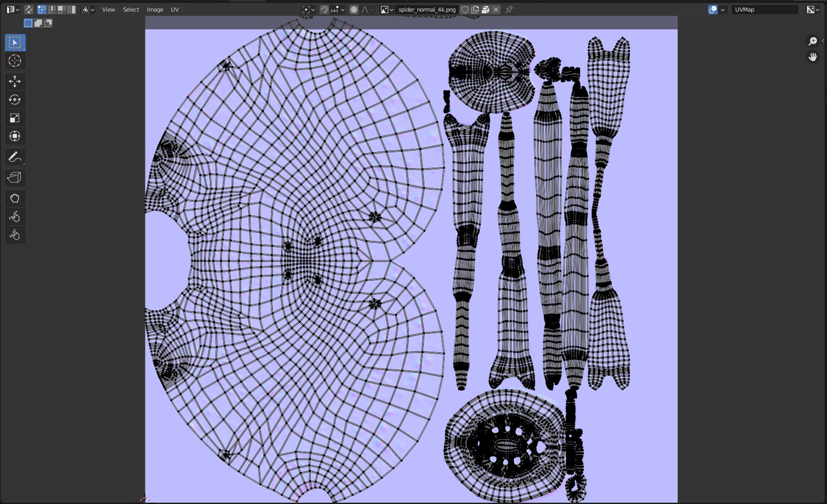Choose the Grab sculpt tool

(15, 198)
